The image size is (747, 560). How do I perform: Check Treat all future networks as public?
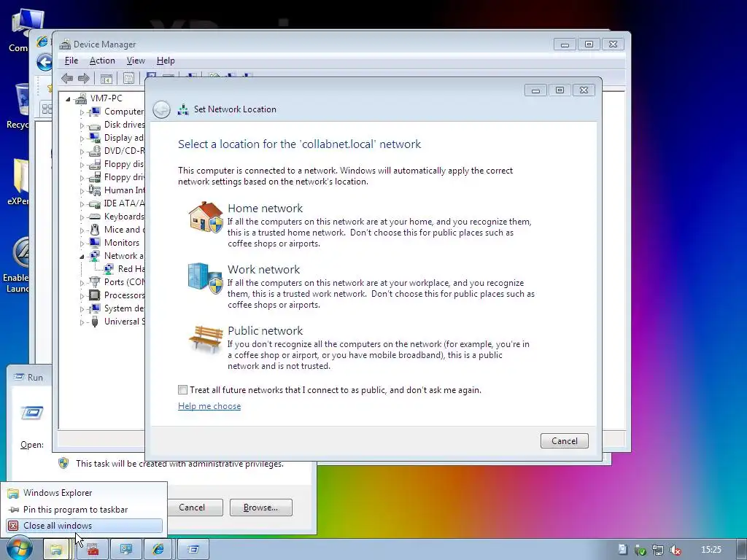182,390
